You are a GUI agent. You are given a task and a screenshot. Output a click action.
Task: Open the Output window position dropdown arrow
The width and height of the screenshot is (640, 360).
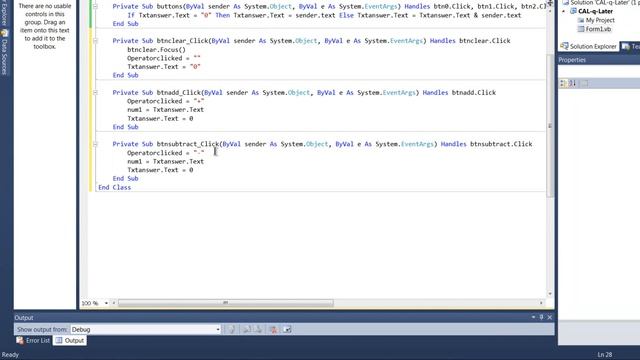click(x=533, y=317)
